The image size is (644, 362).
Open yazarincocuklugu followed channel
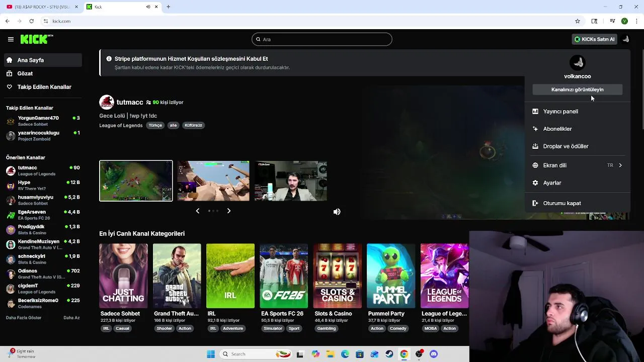click(42, 136)
